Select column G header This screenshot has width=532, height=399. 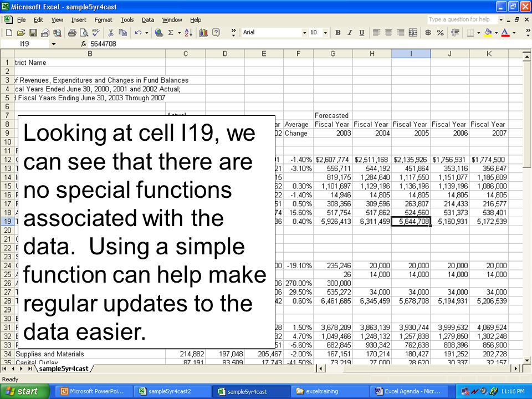click(333, 54)
